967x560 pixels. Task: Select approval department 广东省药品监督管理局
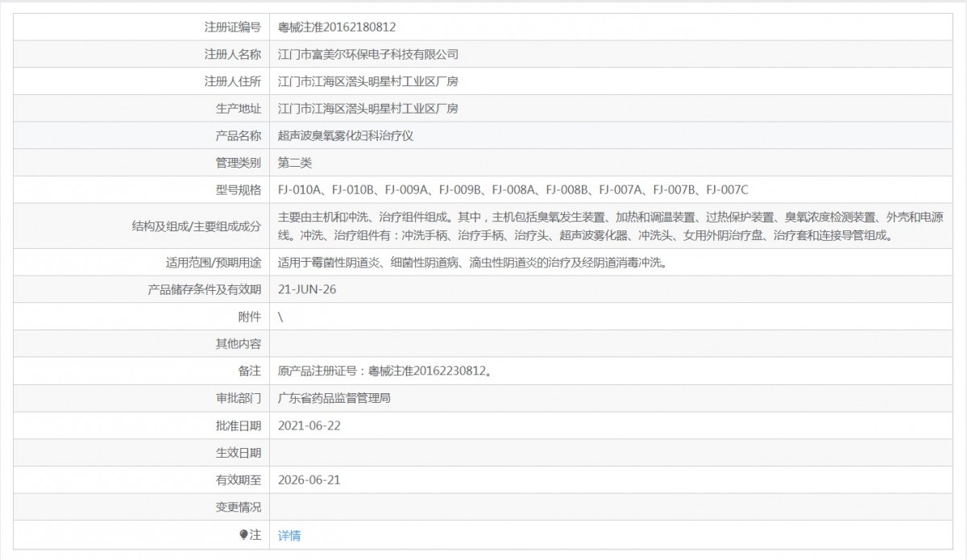[334, 399]
